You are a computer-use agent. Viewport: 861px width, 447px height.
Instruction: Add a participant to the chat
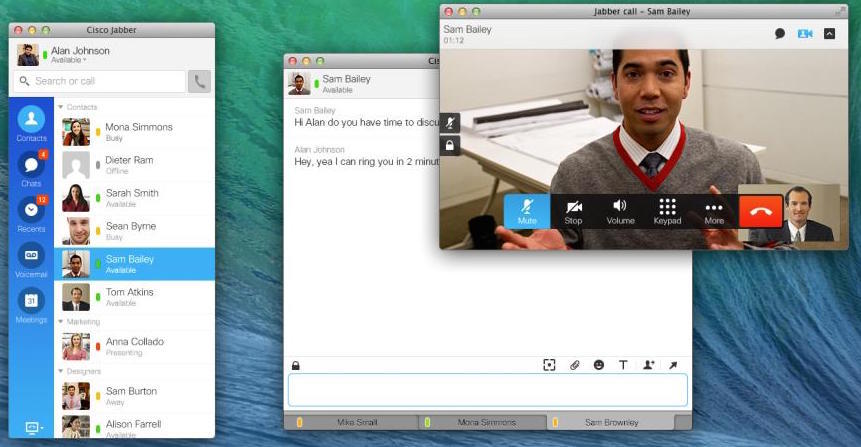pos(648,365)
